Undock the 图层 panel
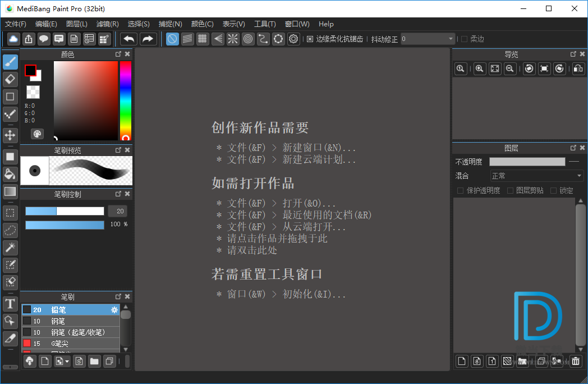Viewport: 588px width, 384px height. [x=573, y=148]
